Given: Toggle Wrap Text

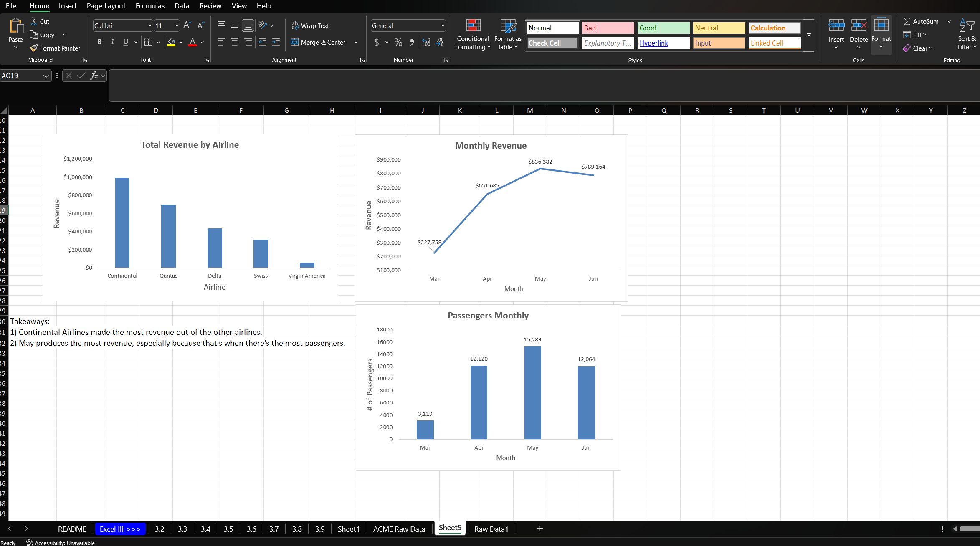Looking at the screenshot, I should click(x=310, y=25).
